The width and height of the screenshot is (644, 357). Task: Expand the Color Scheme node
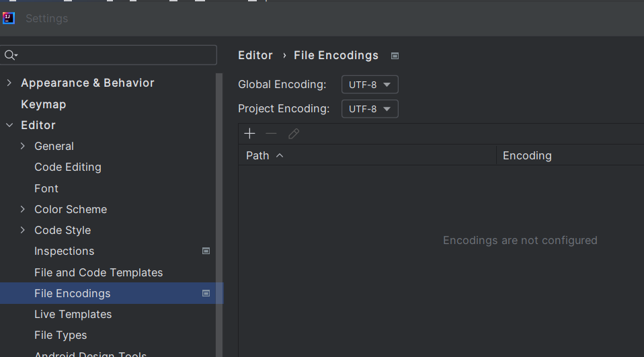(x=23, y=209)
